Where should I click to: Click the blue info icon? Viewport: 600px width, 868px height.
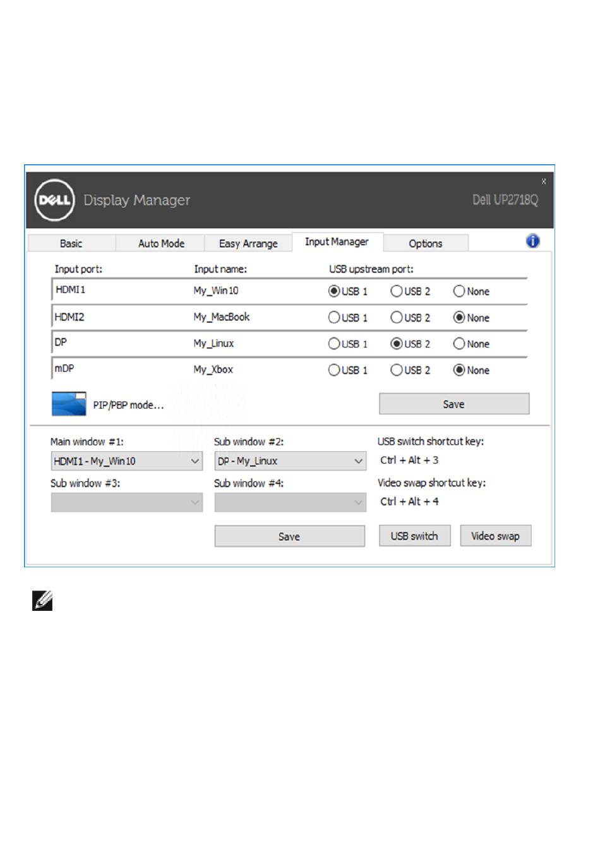click(x=533, y=241)
